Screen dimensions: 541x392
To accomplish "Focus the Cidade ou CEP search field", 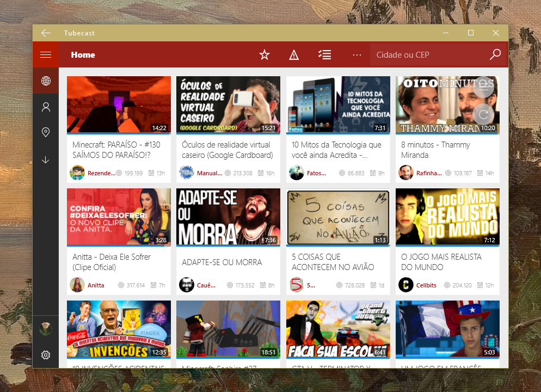I will [429, 54].
